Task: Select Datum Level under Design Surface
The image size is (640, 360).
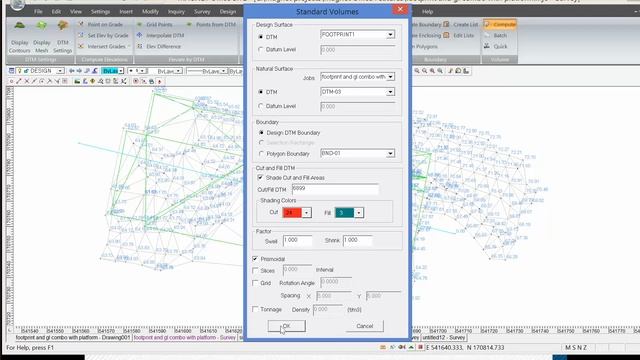Action: click(261, 49)
